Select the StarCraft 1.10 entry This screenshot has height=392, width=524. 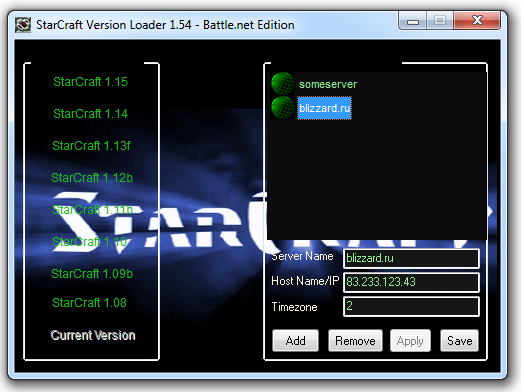click(x=90, y=242)
